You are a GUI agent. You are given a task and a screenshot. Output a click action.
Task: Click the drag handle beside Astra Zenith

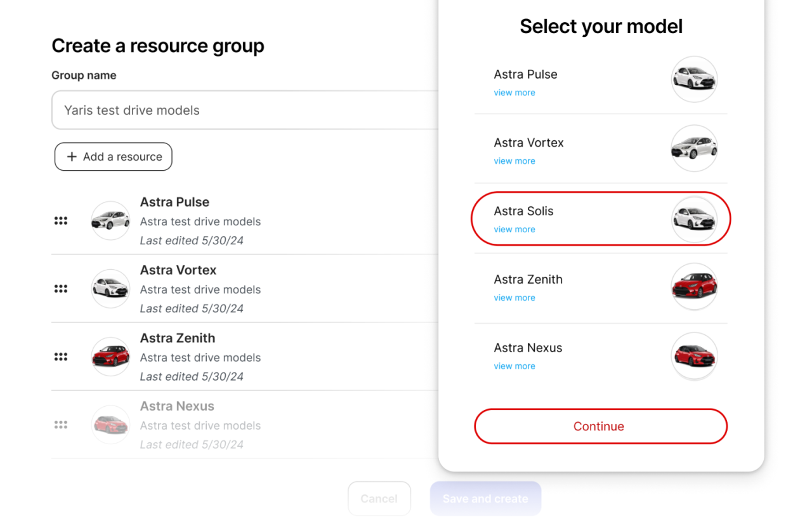click(61, 357)
